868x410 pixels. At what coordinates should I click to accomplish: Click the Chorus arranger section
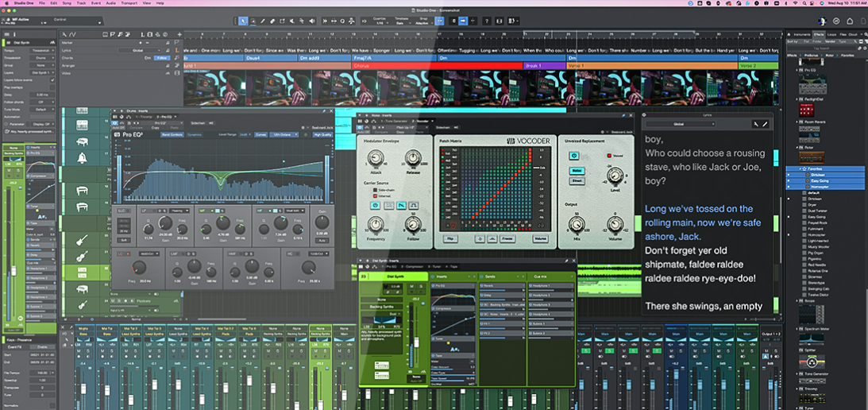coord(438,65)
